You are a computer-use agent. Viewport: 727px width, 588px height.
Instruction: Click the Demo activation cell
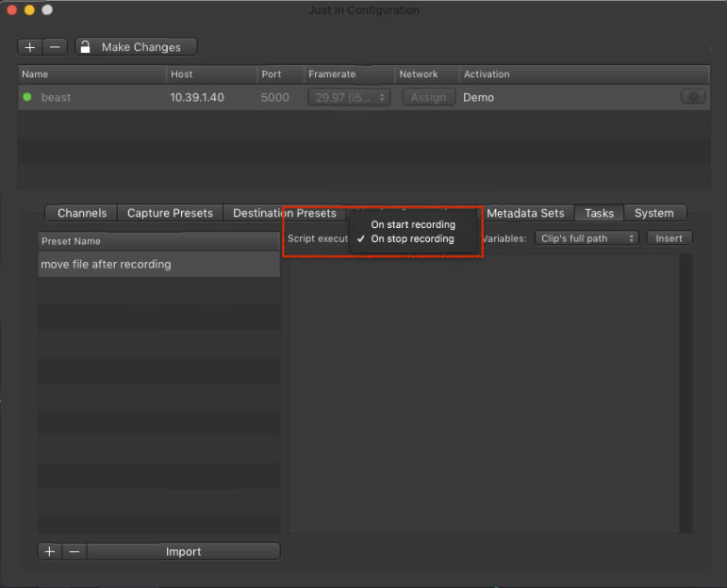click(x=478, y=97)
